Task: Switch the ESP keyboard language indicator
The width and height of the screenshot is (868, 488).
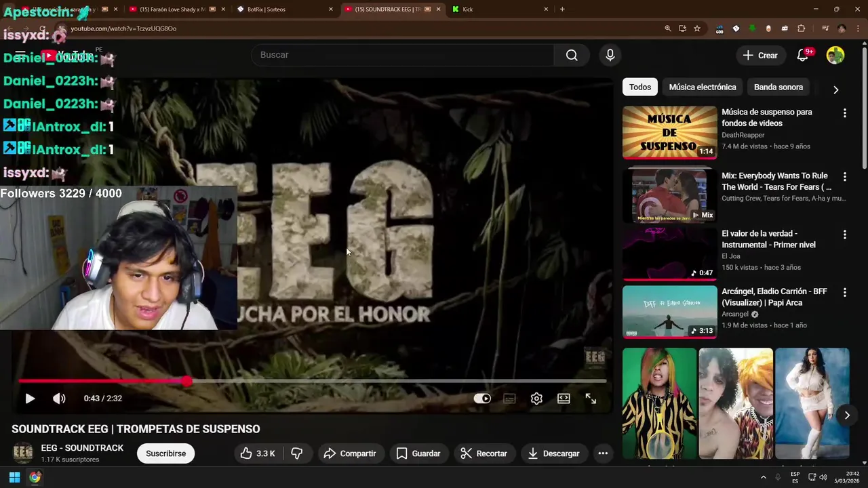Action: coord(795,477)
